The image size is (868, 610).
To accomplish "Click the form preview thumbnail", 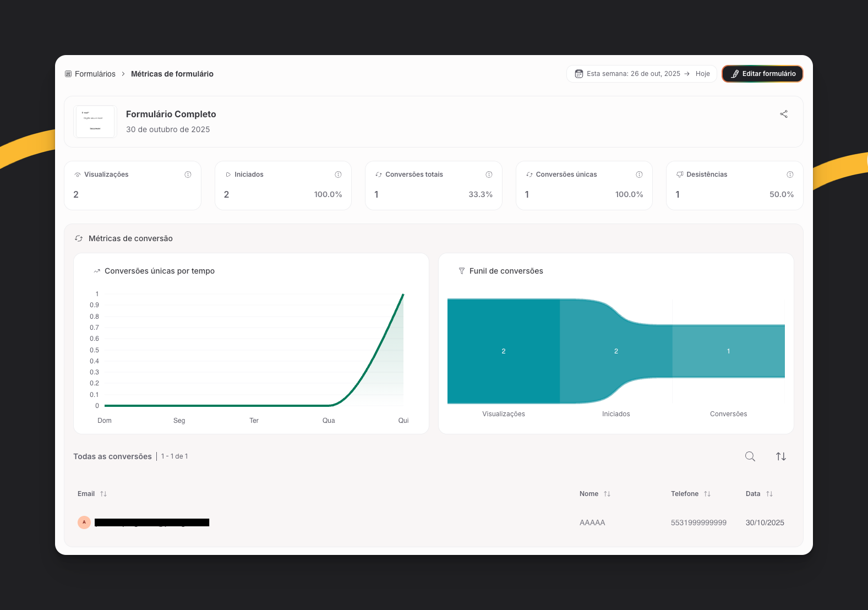I will 95,122.
